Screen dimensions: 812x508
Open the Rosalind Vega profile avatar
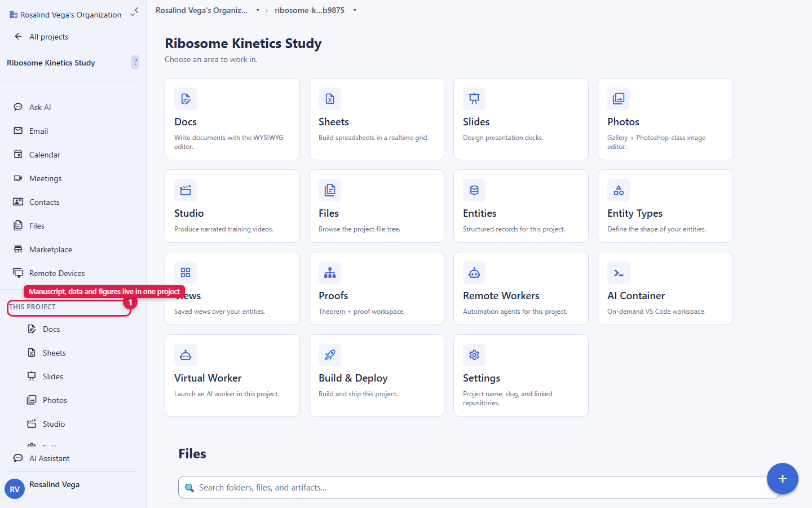pos(15,489)
